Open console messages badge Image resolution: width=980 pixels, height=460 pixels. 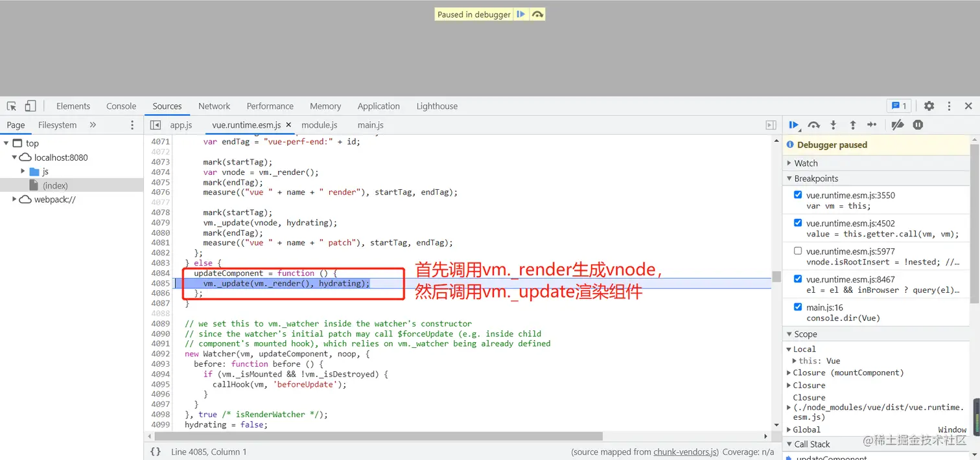[x=900, y=106]
